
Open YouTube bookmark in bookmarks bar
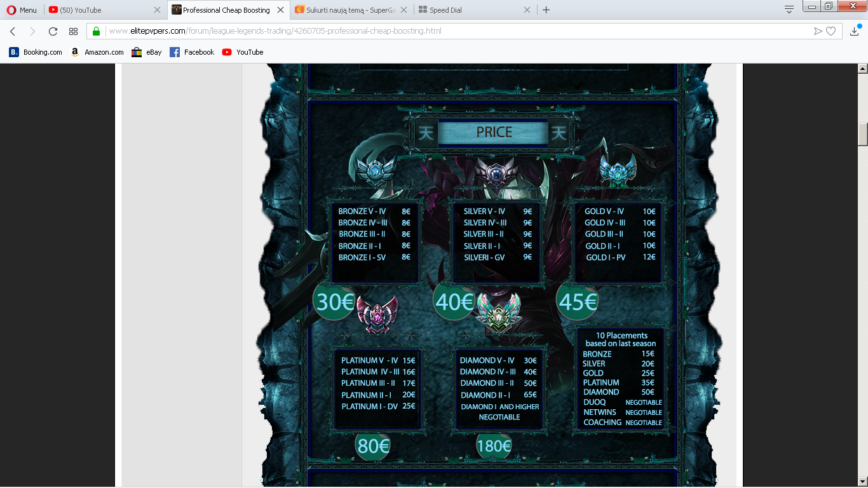[x=243, y=52]
